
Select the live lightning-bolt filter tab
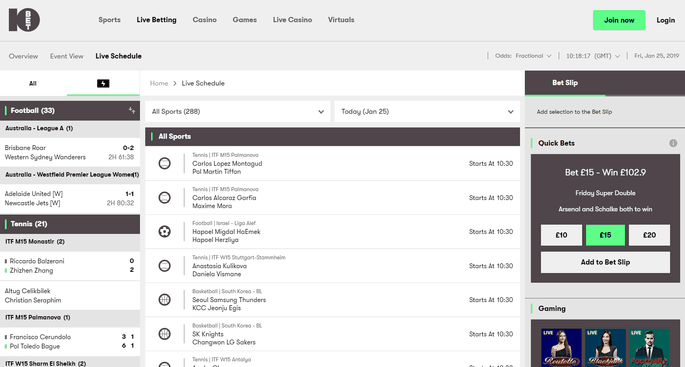(x=103, y=83)
